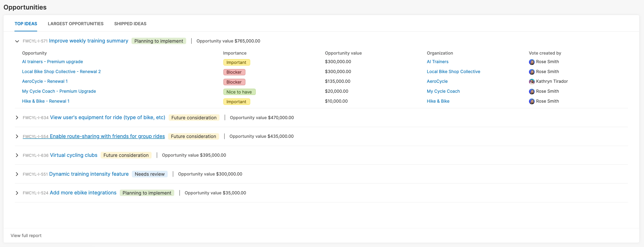Expand View user's equipment for ride idea
Viewport: 644px width, 247px height.
point(17,118)
